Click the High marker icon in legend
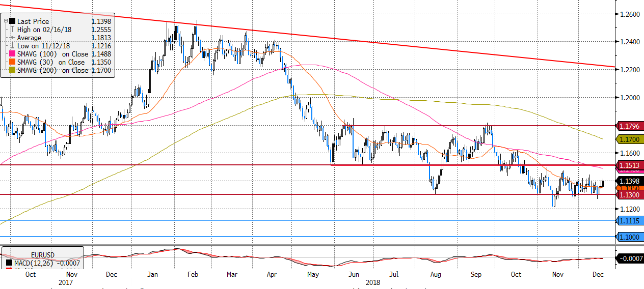The height and width of the screenshot is (289, 644). [12, 30]
